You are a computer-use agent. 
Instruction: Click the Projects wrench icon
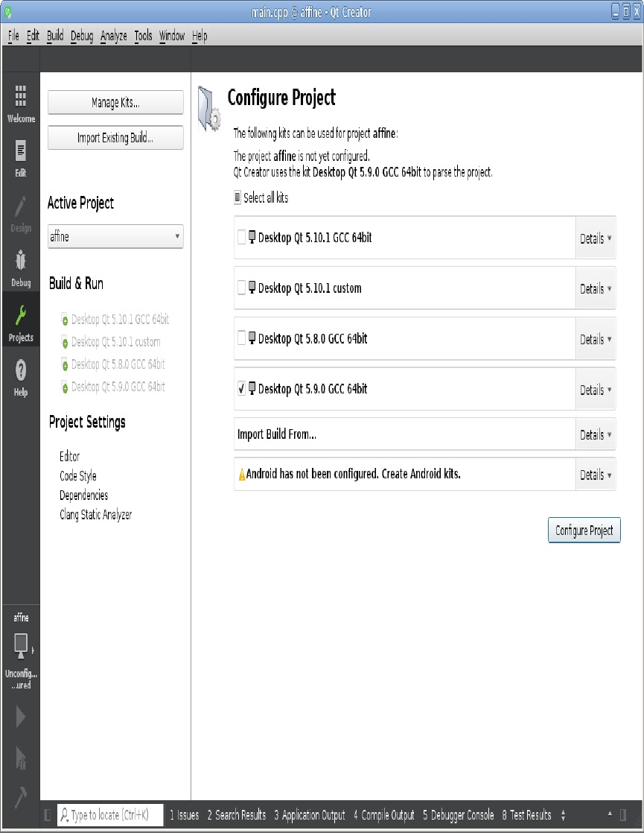21,323
